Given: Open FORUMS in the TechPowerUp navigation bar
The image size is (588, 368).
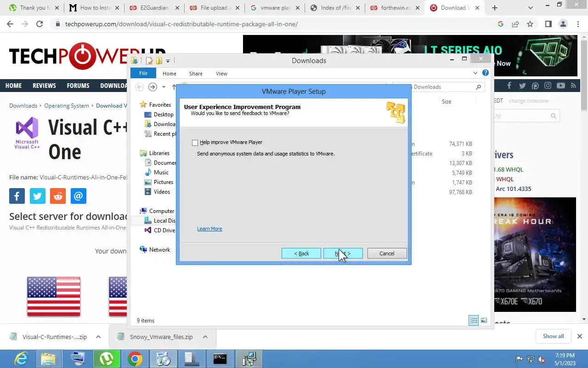Looking at the screenshot, I should [78, 86].
